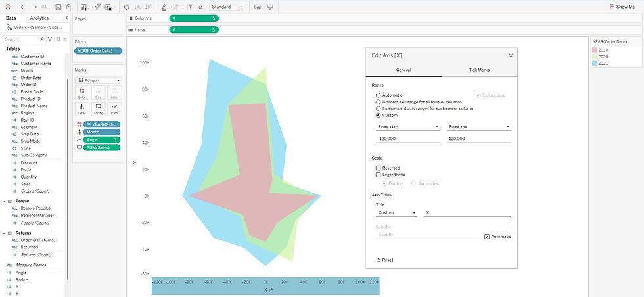Switch to the General tab in Edit Axis
The width and height of the screenshot is (644, 297).
[x=403, y=70]
